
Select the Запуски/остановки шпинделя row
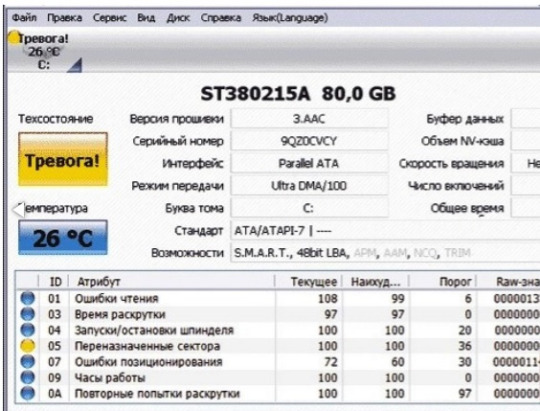tap(278, 330)
